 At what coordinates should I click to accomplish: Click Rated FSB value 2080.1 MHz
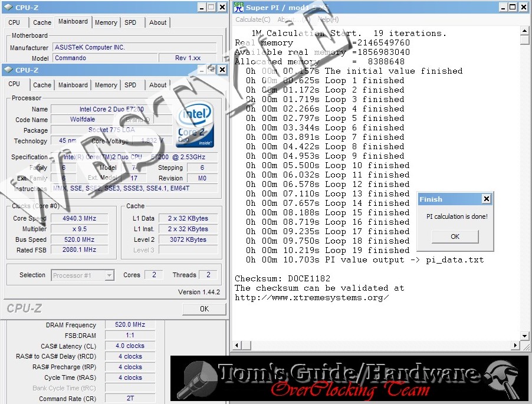[x=80, y=249]
